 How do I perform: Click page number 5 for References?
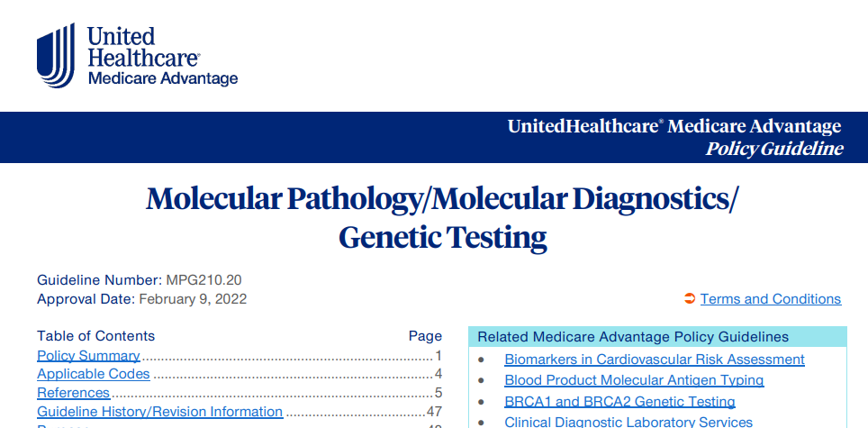point(439,393)
